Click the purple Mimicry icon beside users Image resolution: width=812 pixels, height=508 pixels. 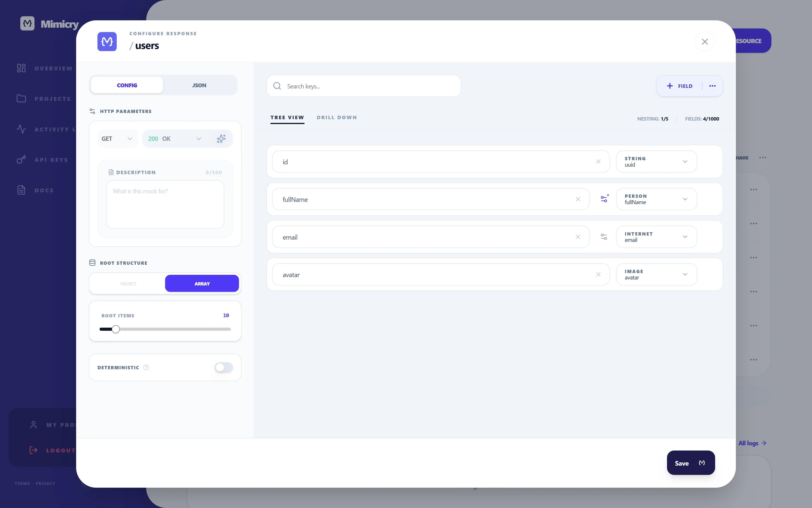pos(107,42)
